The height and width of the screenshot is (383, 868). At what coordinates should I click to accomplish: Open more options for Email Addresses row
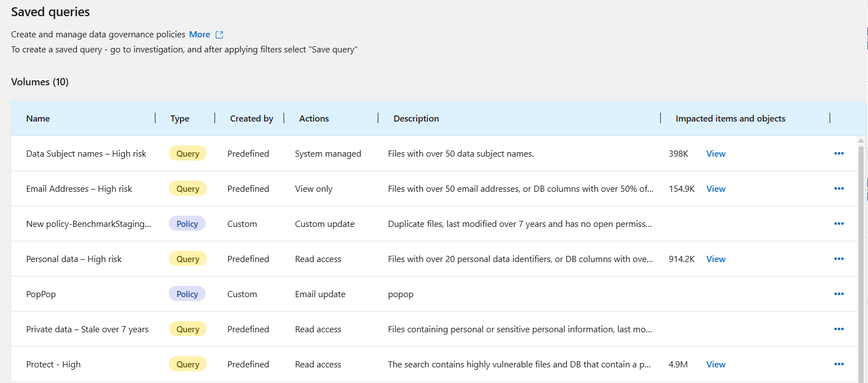839,188
